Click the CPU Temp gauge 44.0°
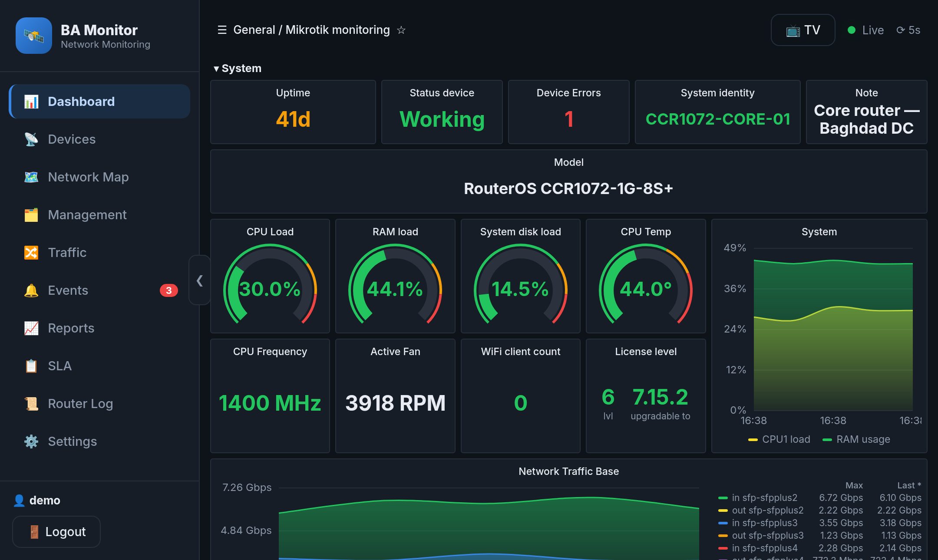The height and width of the screenshot is (560, 938). tap(646, 284)
